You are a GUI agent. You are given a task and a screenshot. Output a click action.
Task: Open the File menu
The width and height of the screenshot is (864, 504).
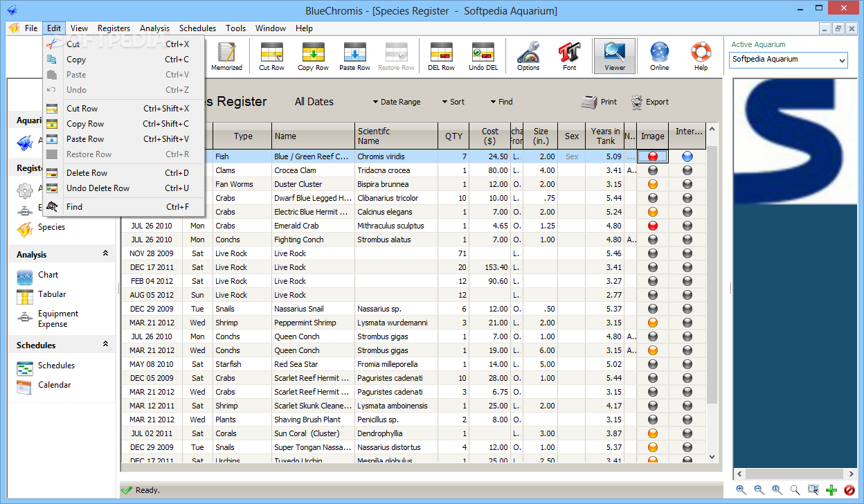click(31, 28)
